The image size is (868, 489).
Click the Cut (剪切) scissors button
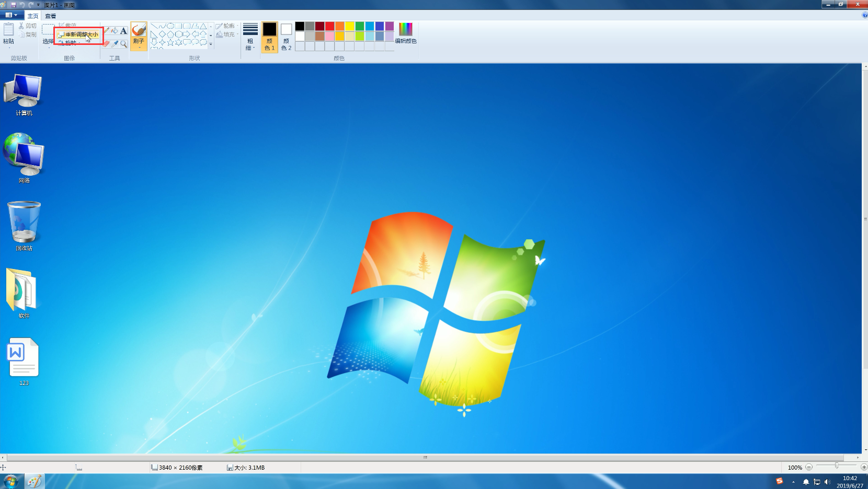coord(28,26)
